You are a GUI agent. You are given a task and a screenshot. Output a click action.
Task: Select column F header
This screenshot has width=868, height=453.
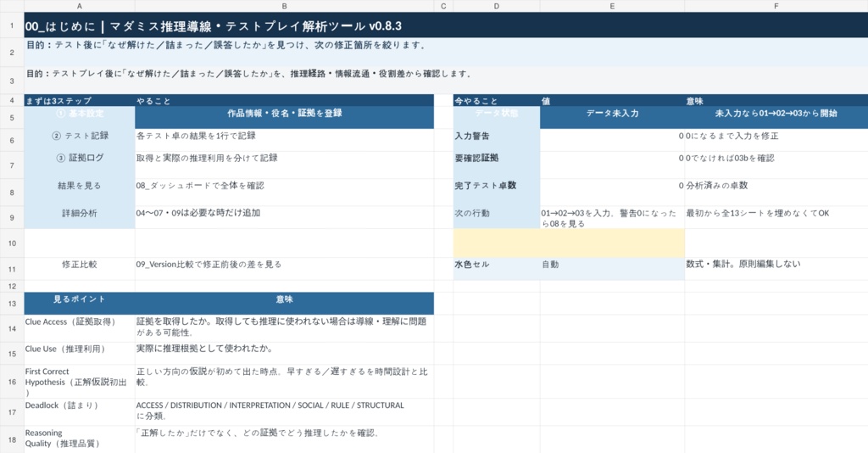(776, 6)
